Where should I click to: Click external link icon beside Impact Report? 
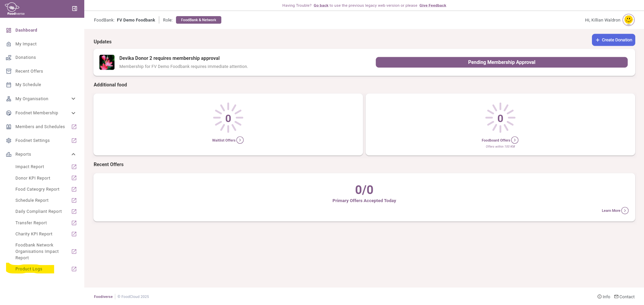(x=74, y=167)
